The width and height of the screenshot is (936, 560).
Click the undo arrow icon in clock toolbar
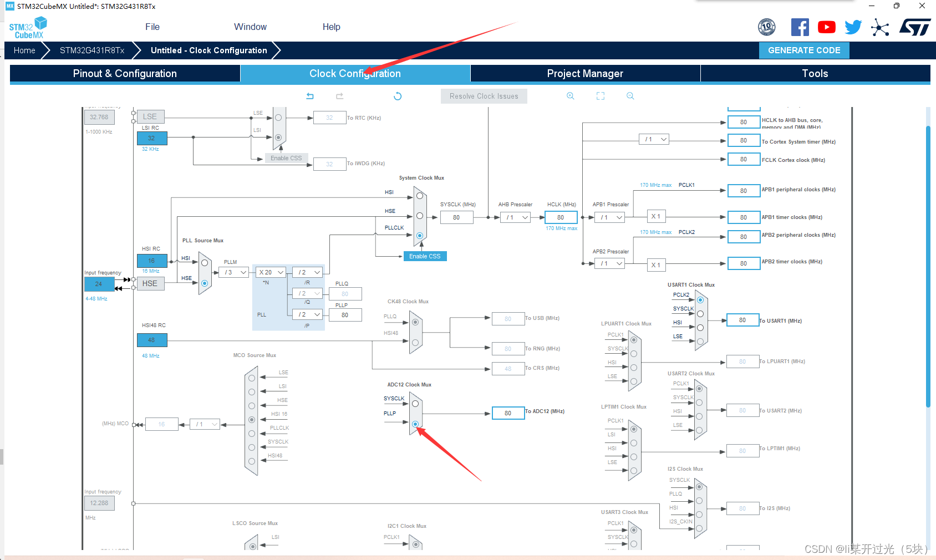click(x=310, y=96)
